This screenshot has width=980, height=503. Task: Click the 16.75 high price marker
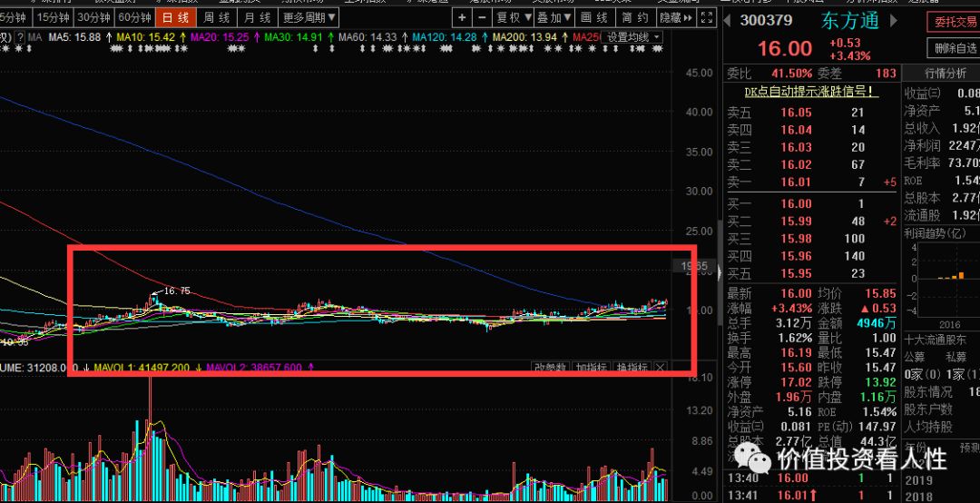tap(177, 291)
